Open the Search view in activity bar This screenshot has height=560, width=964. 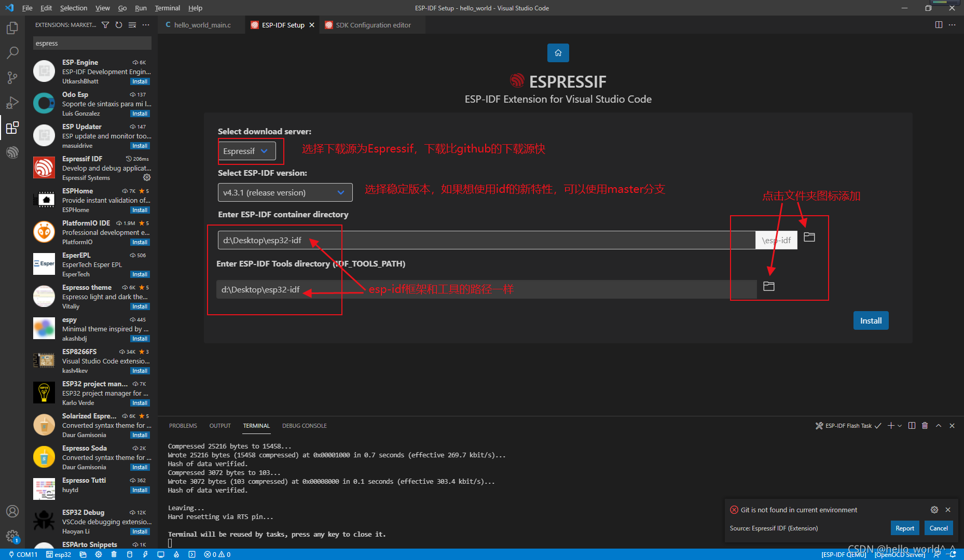click(12, 53)
